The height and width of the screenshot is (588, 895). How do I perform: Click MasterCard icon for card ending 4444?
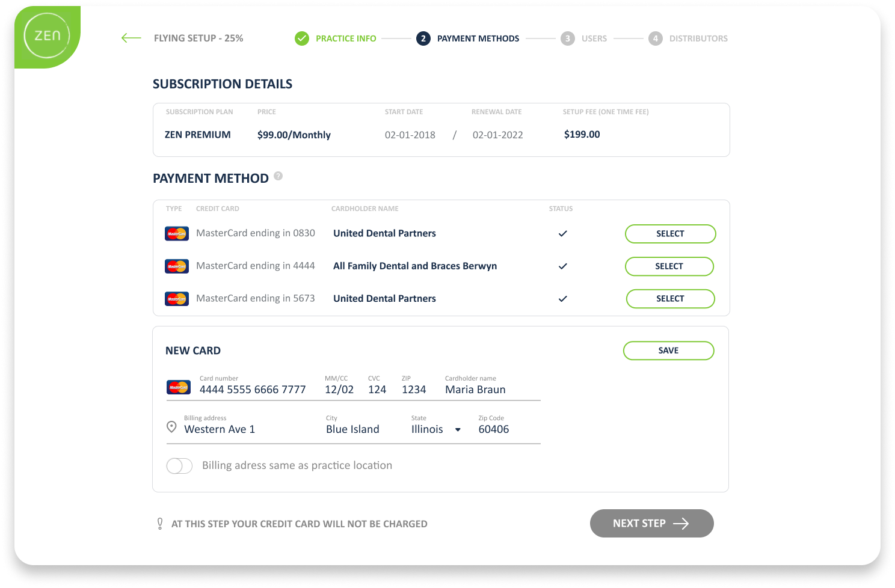[177, 266]
